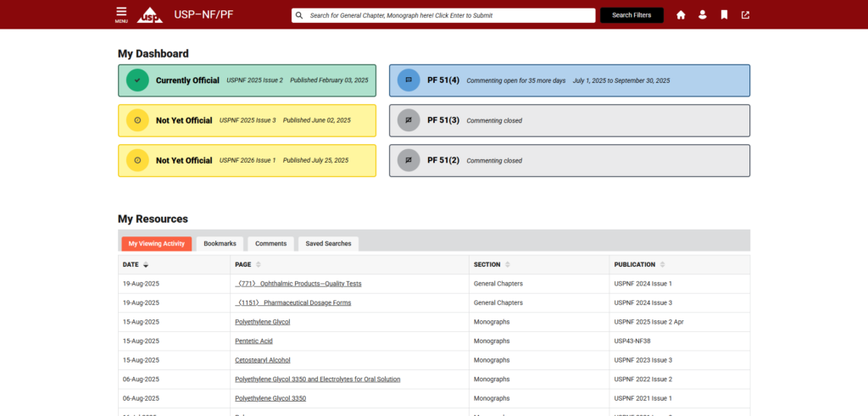Click the USP logo
Image resolution: width=868 pixels, height=416 pixels.
point(149,14)
